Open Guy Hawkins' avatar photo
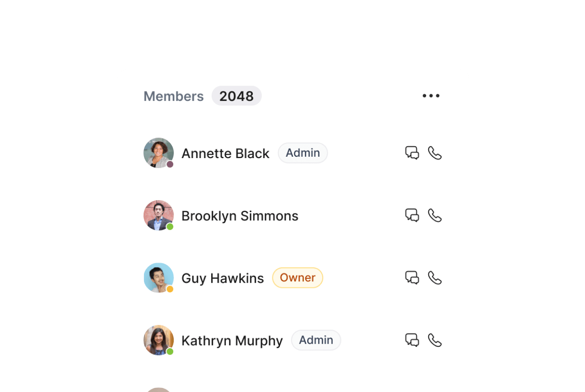585x392 pixels. pyautogui.click(x=158, y=278)
